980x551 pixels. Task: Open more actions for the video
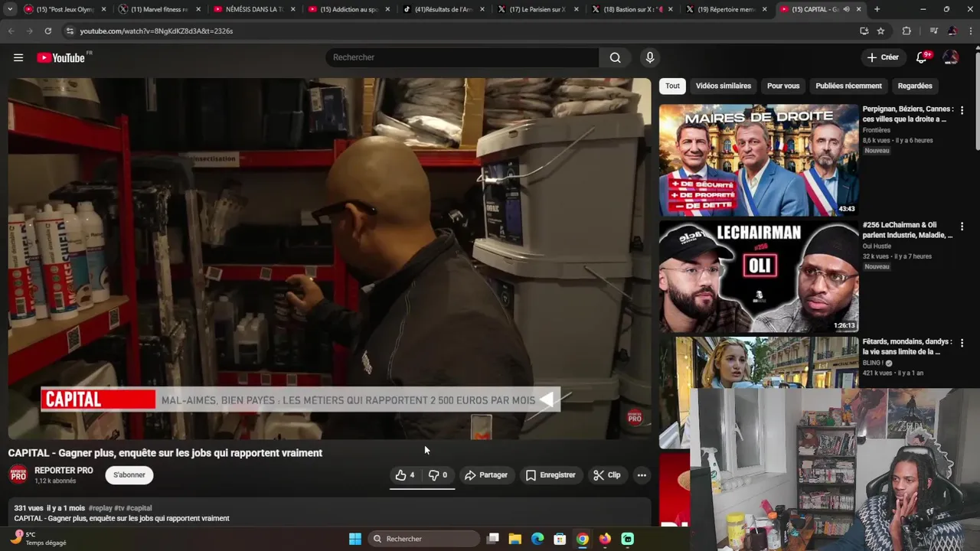click(x=642, y=475)
